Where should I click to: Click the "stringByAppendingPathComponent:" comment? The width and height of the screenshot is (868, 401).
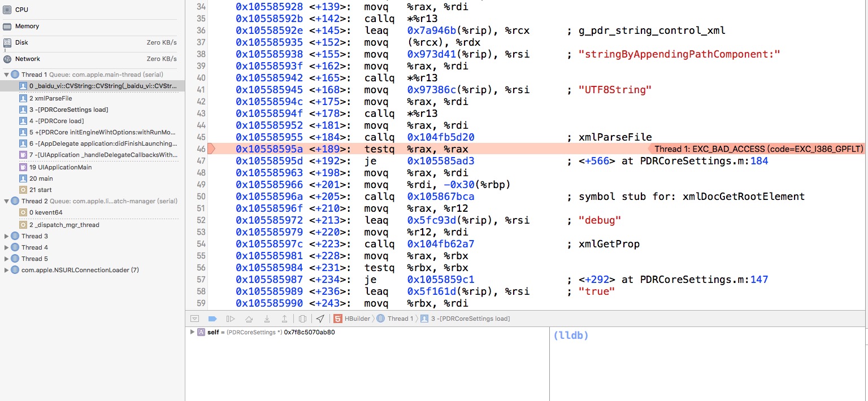coord(679,54)
